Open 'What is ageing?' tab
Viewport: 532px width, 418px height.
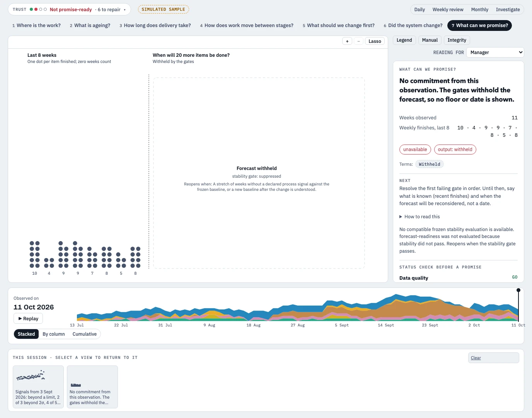click(x=90, y=25)
